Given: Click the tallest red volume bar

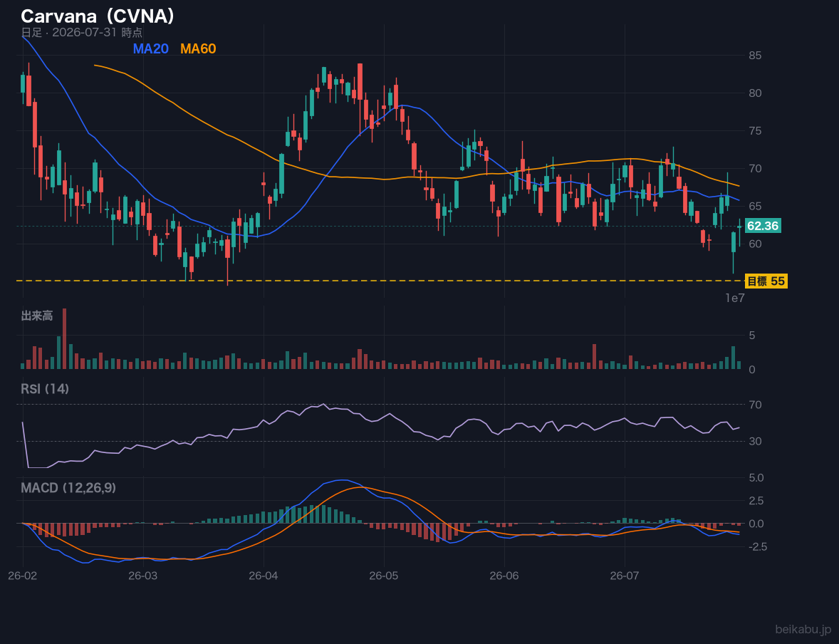Looking at the screenshot, I should 65,339.
